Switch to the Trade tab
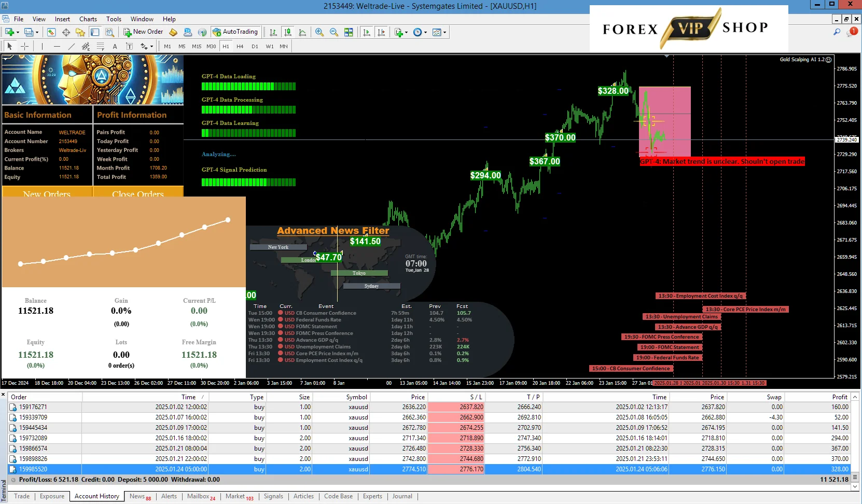The image size is (862, 504). click(22, 496)
